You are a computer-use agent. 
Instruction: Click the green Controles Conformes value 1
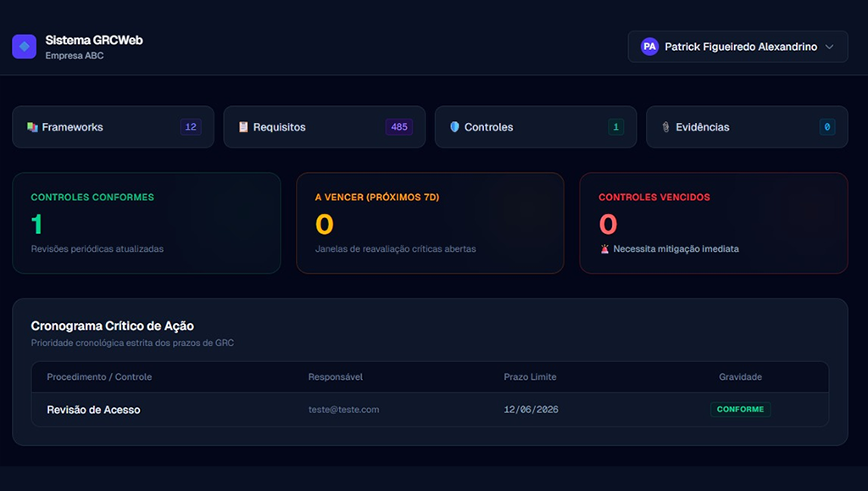(x=36, y=224)
